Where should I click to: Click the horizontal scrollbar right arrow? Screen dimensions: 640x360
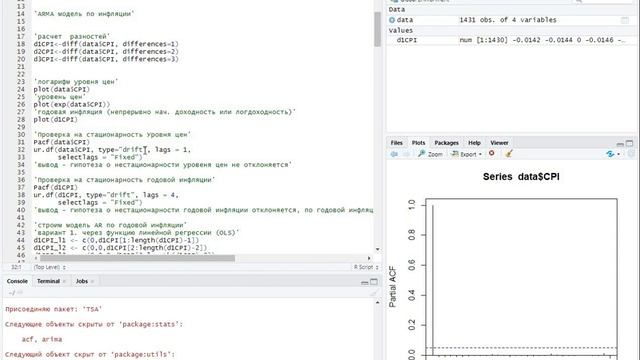369,258
